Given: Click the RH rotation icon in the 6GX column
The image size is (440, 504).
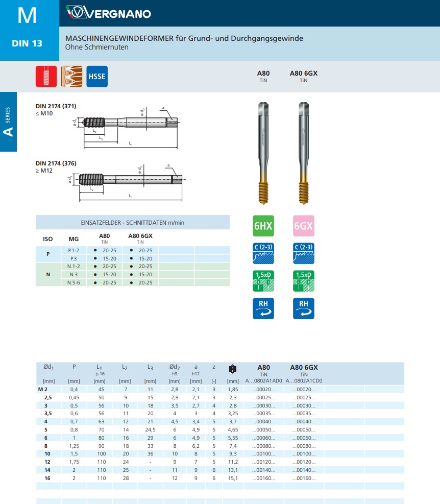Looking at the screenshot, I should pos(303,308).
